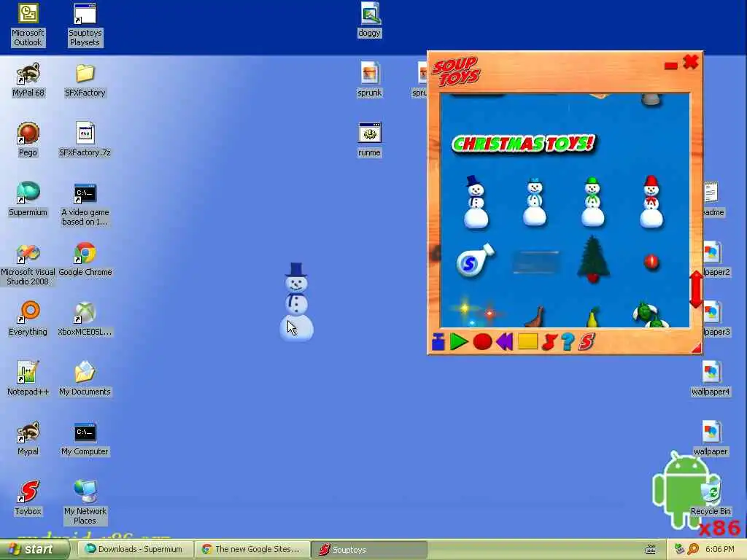The height and width of the screenshot is (560, 747).
Task: Select the My Documents folder icon
Action: (85, 379)
